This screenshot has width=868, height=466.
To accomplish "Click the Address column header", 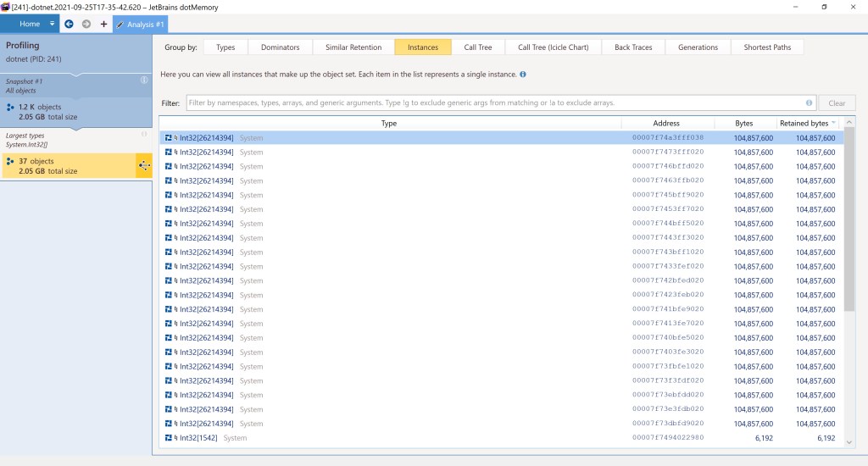I will tap(666, 124).
